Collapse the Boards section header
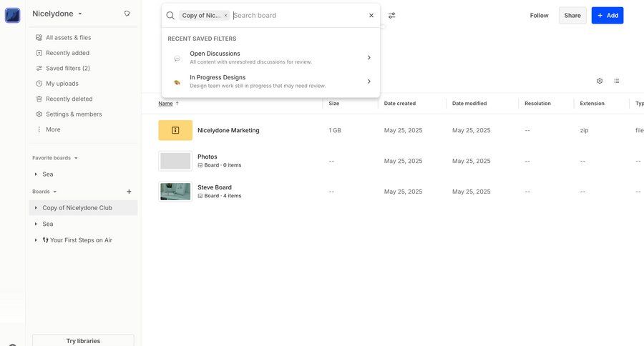The image size is (644, 346). coord(44,192)
